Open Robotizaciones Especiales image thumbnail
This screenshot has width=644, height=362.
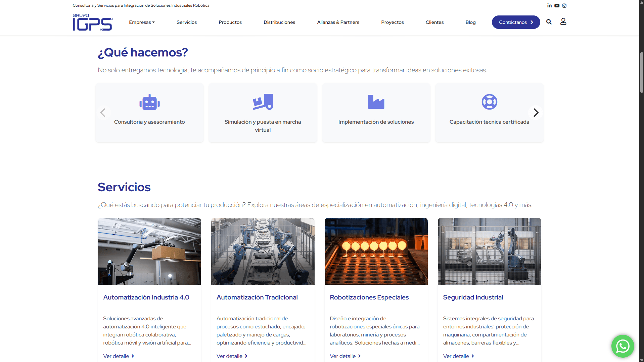(376, 251)
